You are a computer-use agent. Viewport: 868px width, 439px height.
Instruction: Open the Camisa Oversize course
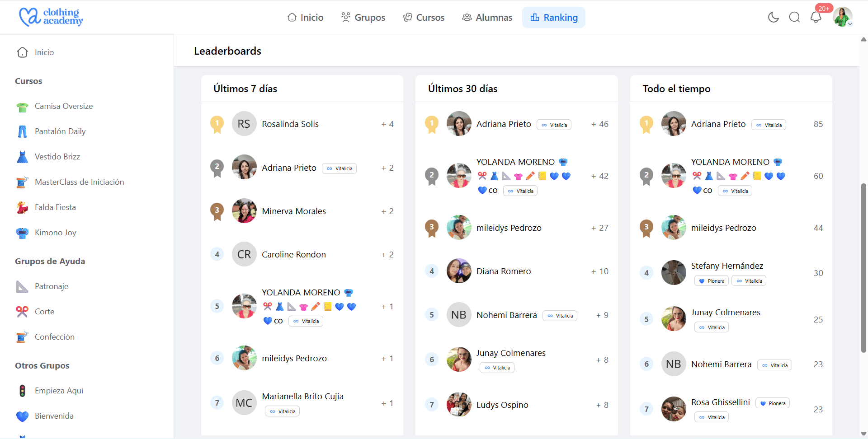(x=63, y=106)
